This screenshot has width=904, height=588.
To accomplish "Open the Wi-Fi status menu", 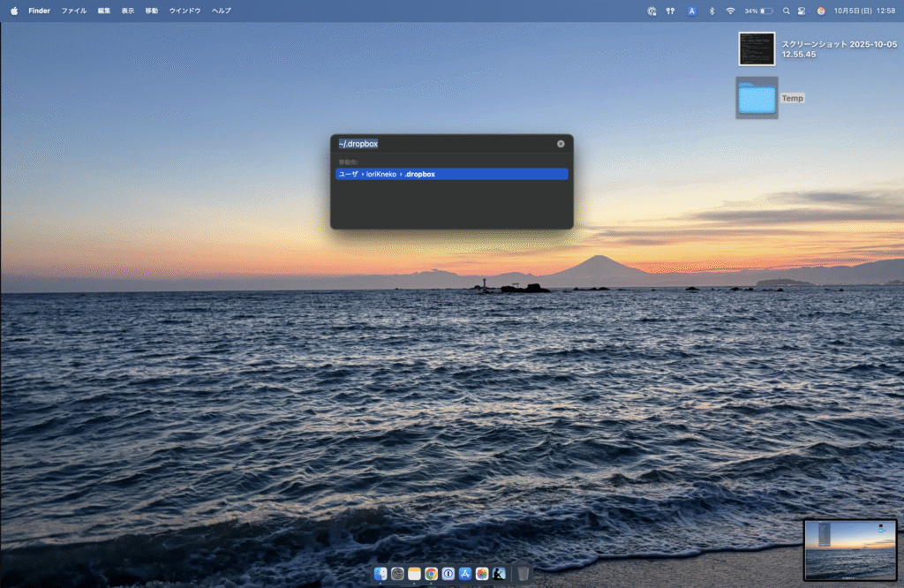I will pyautogui.click(x=730, y=11).
